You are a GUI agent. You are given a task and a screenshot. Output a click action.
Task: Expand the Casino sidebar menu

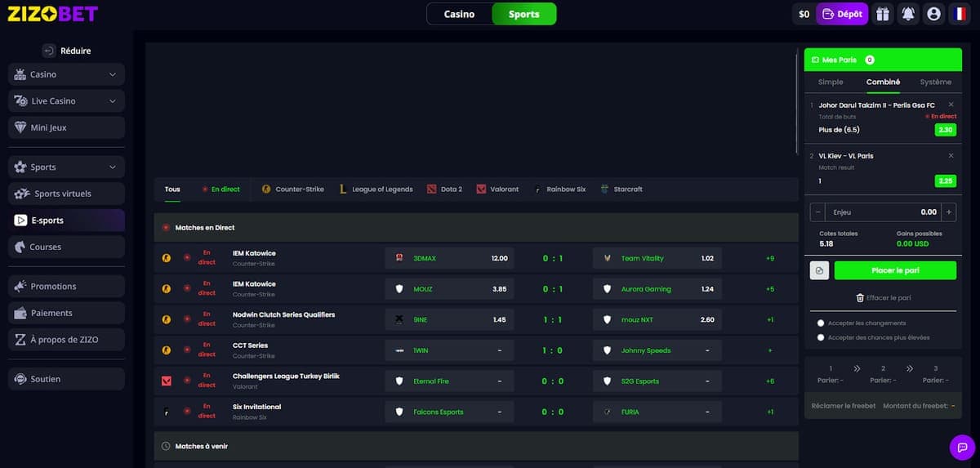coord(113,74)
